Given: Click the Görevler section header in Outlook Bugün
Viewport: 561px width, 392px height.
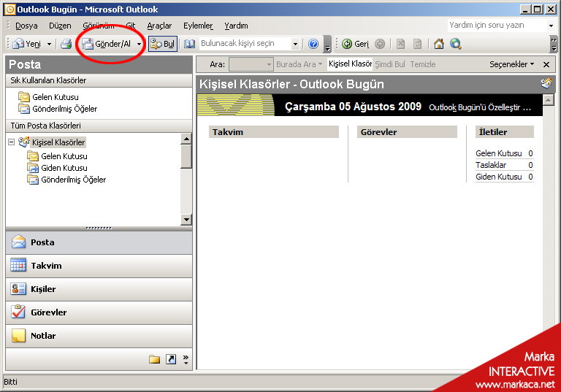Looking at the screenshot, I should [407, 132].
